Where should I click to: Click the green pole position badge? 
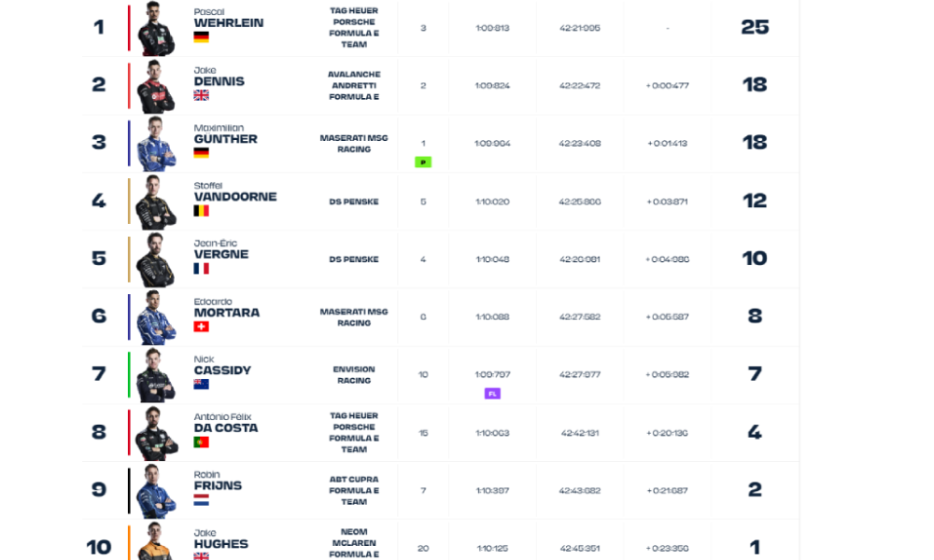pyautogui.click(x=423, y=162)
